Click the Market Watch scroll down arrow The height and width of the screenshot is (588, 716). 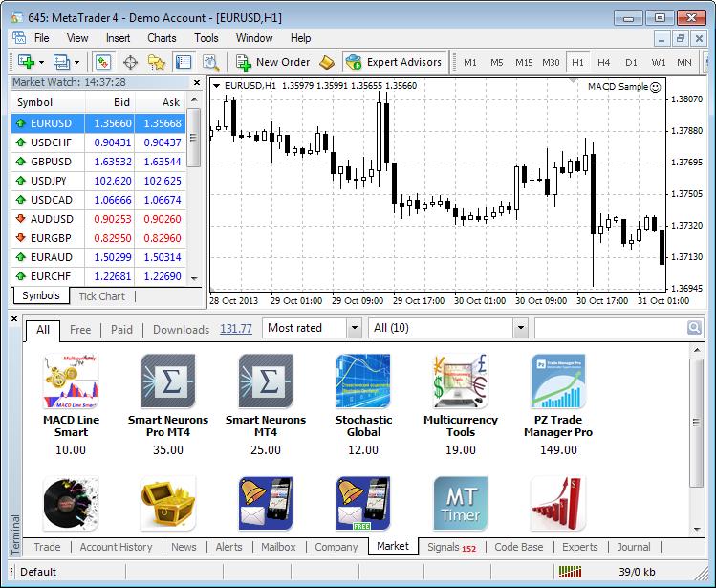[x=194, y=278]
